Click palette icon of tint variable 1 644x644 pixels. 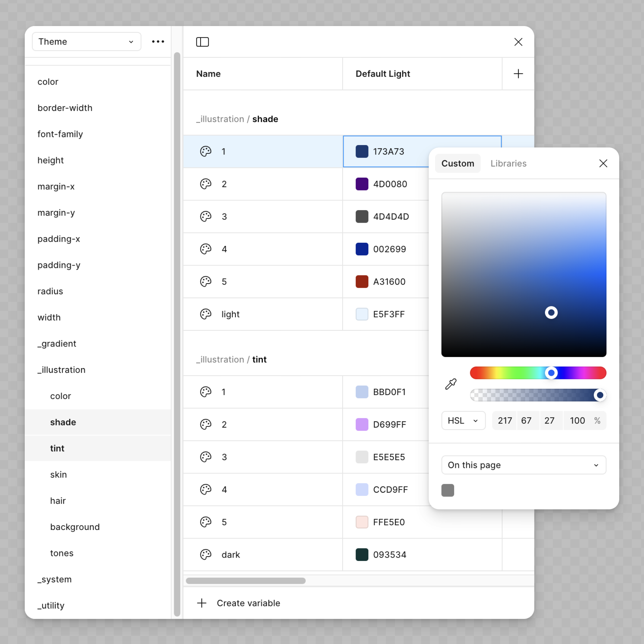point(206,392)
